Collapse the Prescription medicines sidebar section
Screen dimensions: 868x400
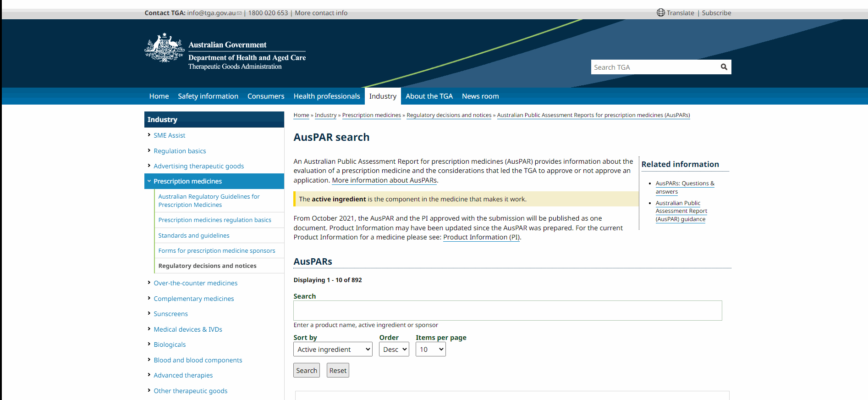pos(149,181)
